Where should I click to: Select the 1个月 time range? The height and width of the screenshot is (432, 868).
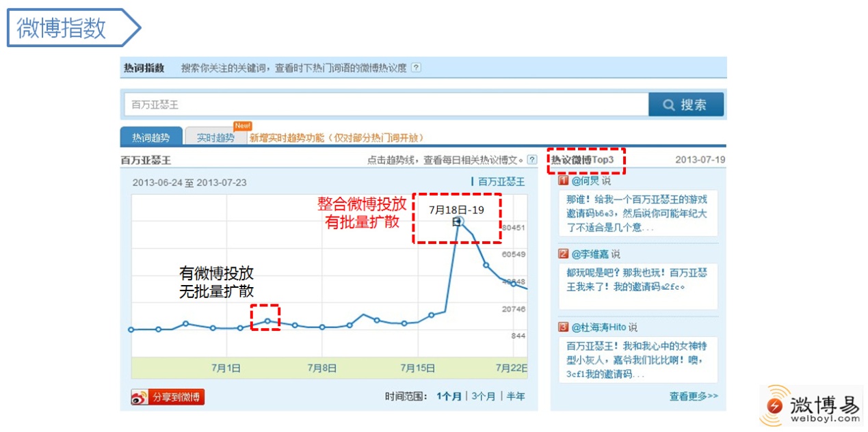pyautogui.click(x=449, y=396)
